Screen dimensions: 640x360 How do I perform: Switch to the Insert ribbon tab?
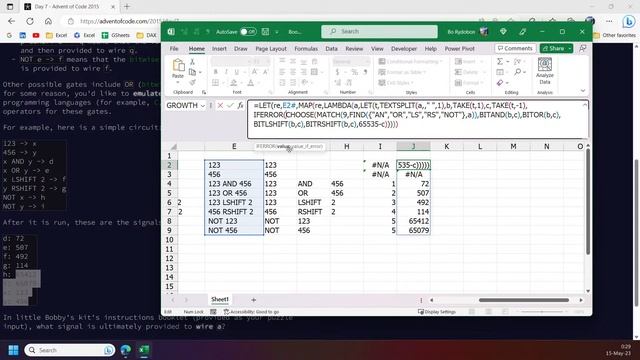click(219, 49)
